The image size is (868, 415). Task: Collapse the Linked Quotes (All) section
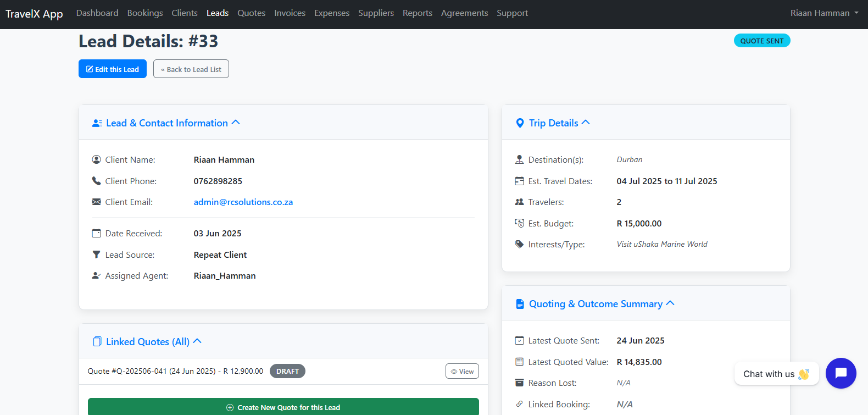[198, 341]
